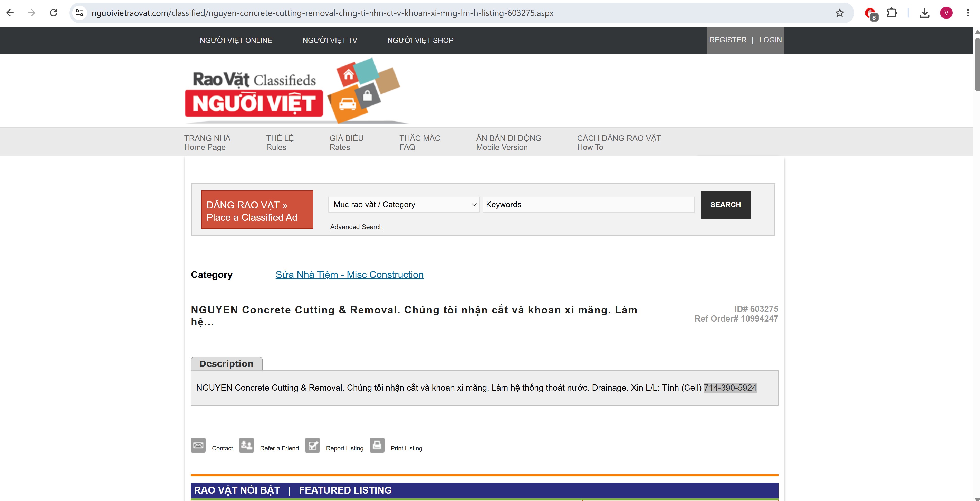Open the Advanced Search link
The image size is (980, 501).
[x=357, y=227]
